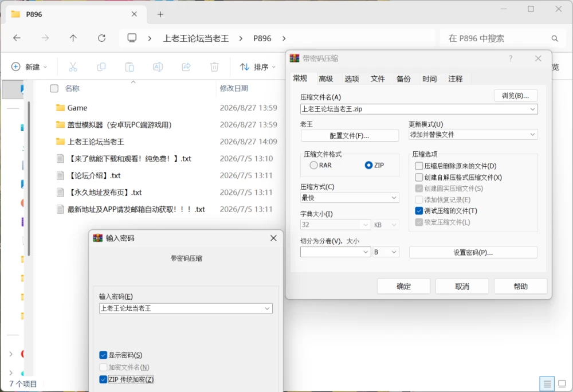Enable 压缩后删除原来的文件
Screen dimensions: 573x392
click(x=419, y=166)
